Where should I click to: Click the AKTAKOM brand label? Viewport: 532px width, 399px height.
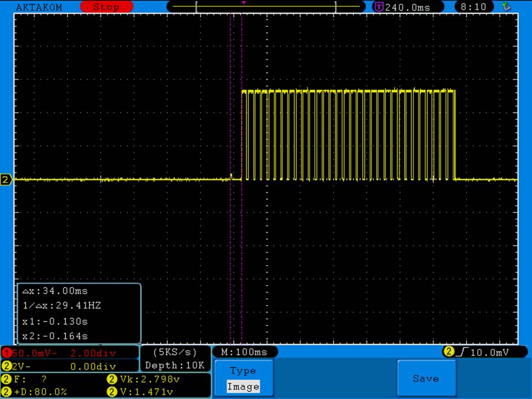[x=39, y=7]
